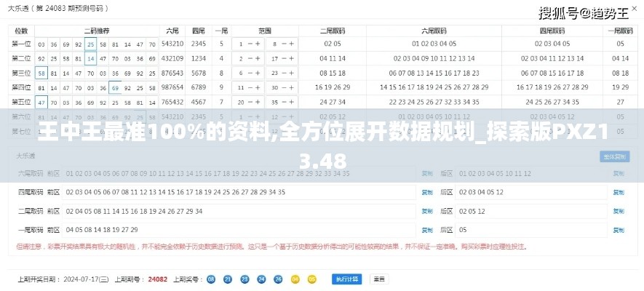
Task: Increase the range value 23 in 第三位 row
Action: coord(291,73)
